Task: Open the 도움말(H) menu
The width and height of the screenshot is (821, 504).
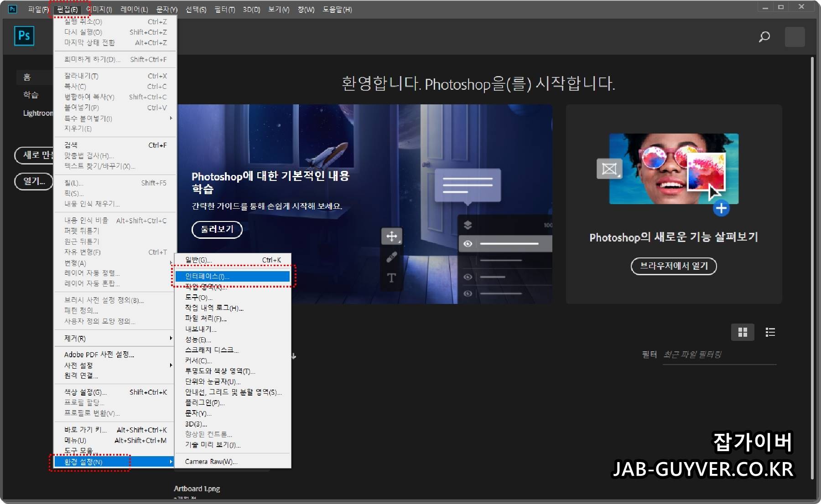Action: pyautogui.click(x=338, y=9)
